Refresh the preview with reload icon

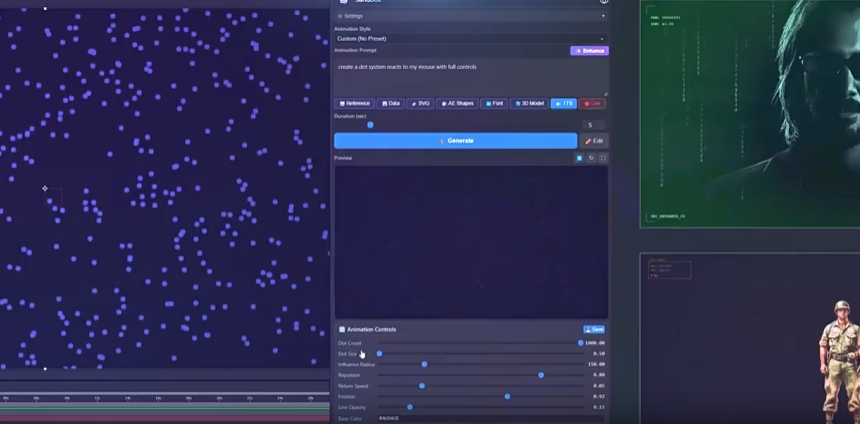coord(591,158)
